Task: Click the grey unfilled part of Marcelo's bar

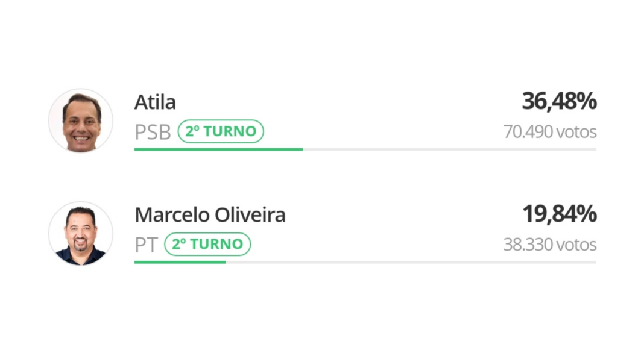Action: click(x=410, y=262)
